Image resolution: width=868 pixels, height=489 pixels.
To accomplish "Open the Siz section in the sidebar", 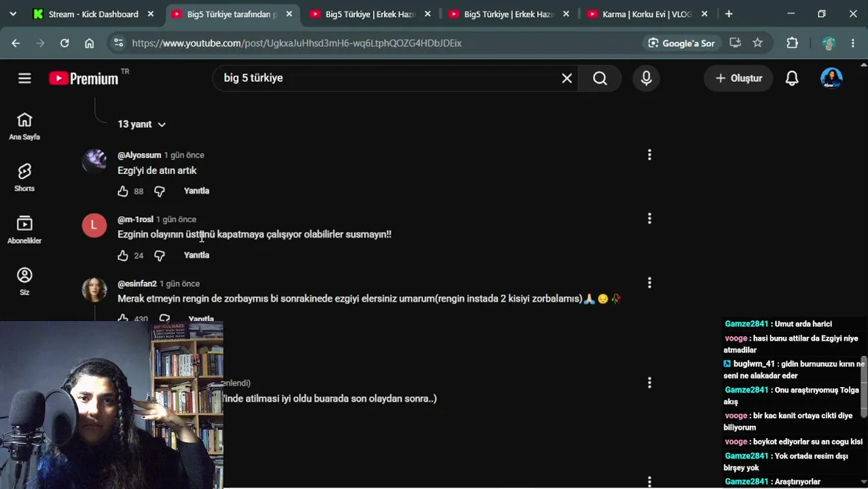I will click(x=24, y=282).
